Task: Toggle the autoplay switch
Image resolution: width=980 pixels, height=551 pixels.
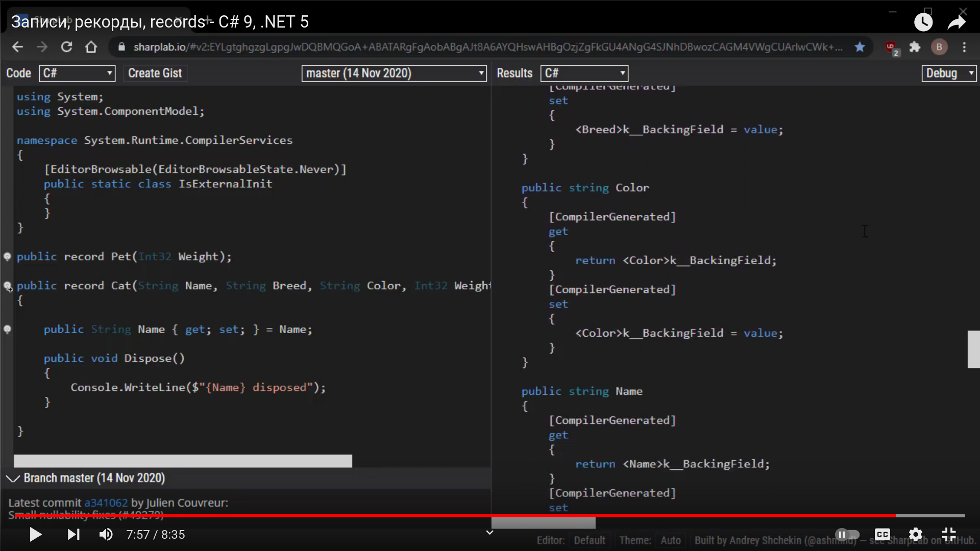Action: (x=847, y=534)
